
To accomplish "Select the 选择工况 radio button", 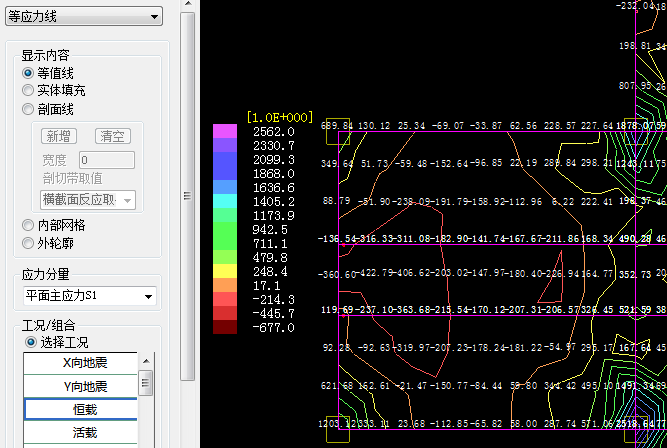I will click(x=31, y=342).
